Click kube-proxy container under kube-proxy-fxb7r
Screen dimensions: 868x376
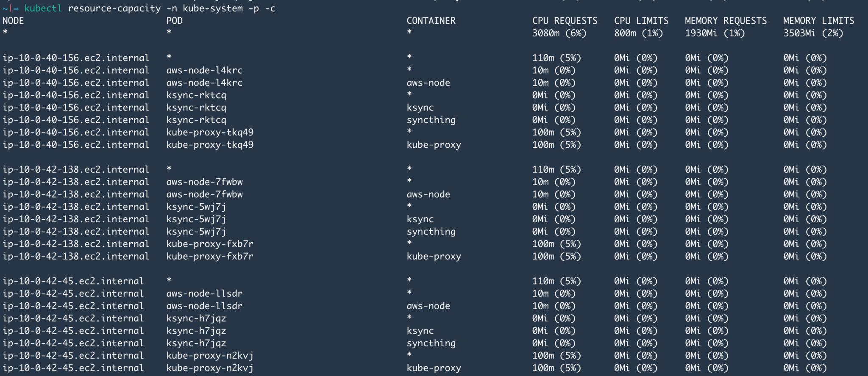tap(434, 257)
